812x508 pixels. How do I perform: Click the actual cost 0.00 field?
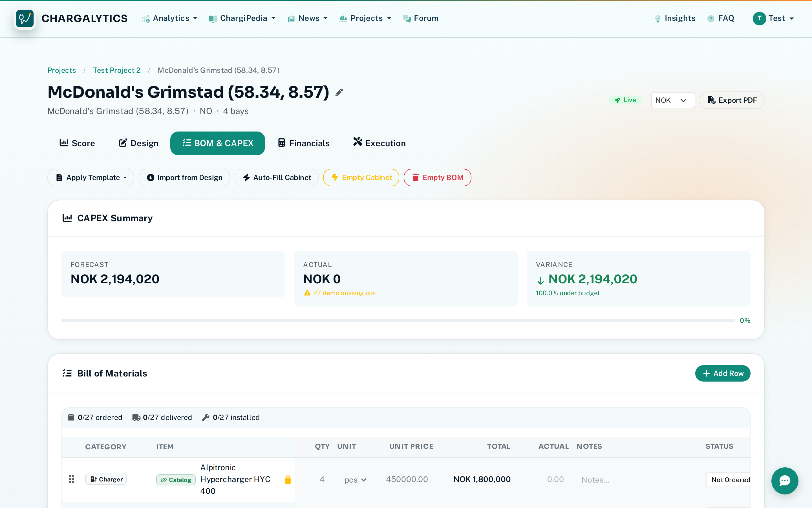(555, 479)
